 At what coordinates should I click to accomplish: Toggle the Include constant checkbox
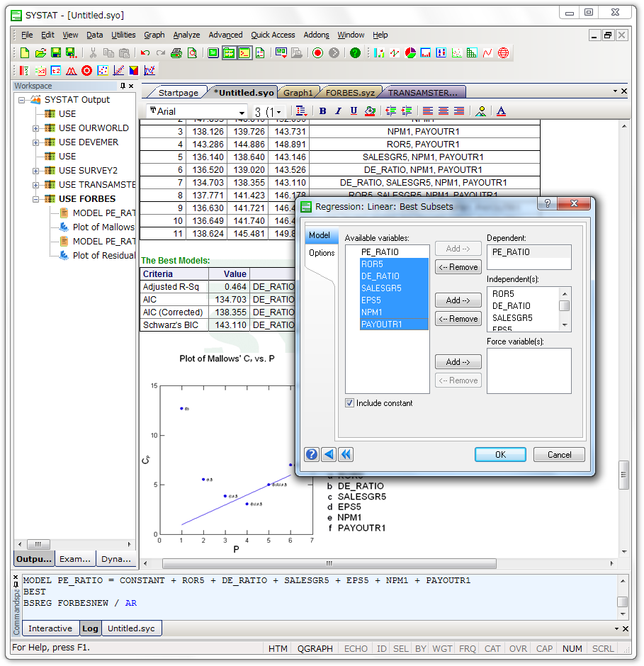pyautogui.click(x=349, y=403)
